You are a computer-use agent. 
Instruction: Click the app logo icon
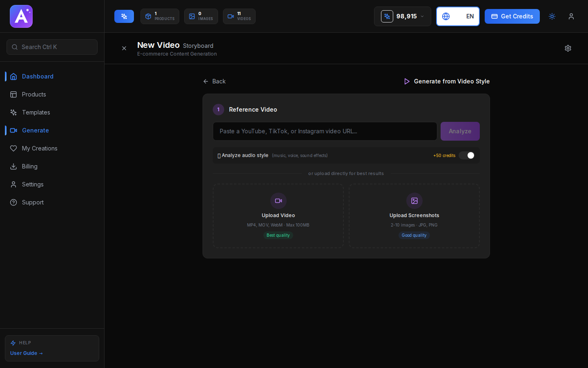21,16
